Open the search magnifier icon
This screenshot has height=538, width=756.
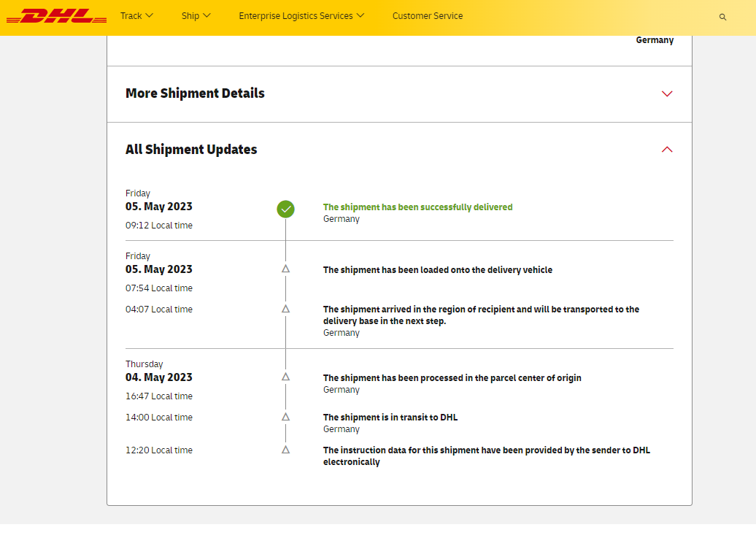click(722, 17)
